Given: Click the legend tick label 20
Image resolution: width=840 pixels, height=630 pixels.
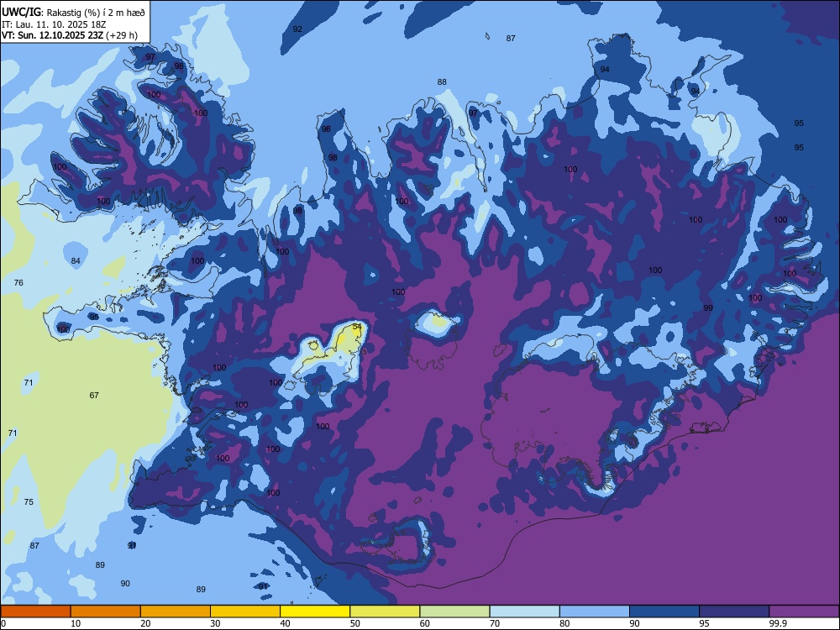Looking at the screenshot, I should coord(145,623).
